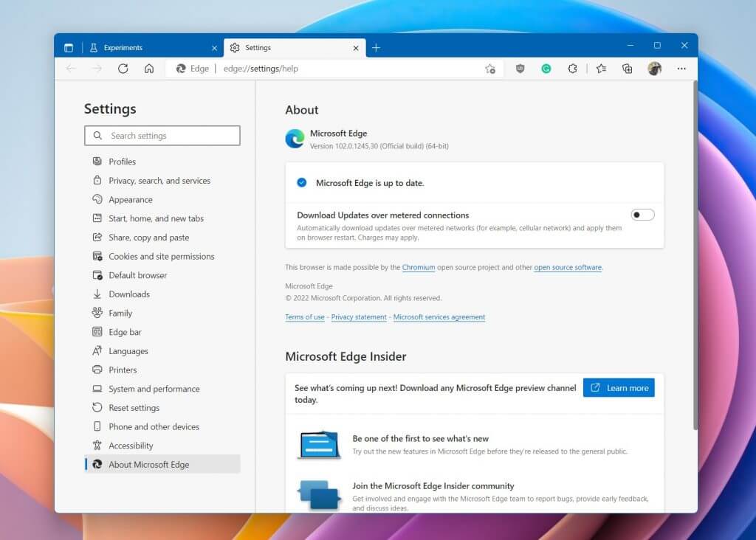Open Appearance settings
Image resolution: width=756 pixels, height=540 pixels.
162,199
